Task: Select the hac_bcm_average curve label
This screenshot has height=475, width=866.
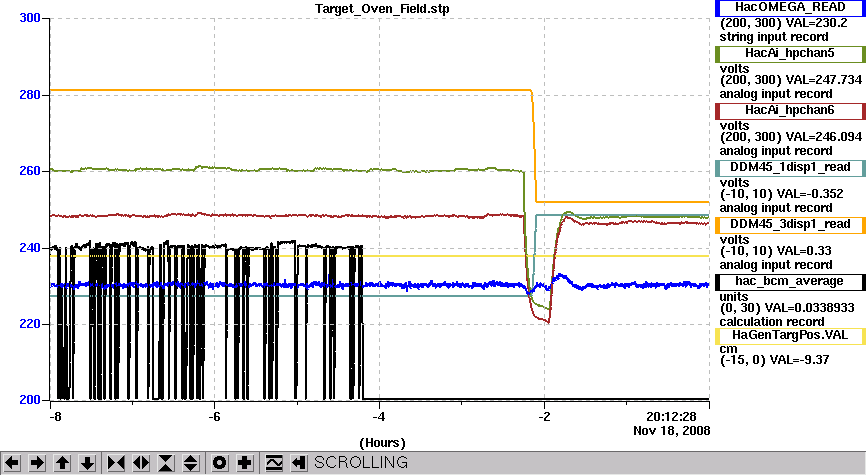Action: point(790,282)
